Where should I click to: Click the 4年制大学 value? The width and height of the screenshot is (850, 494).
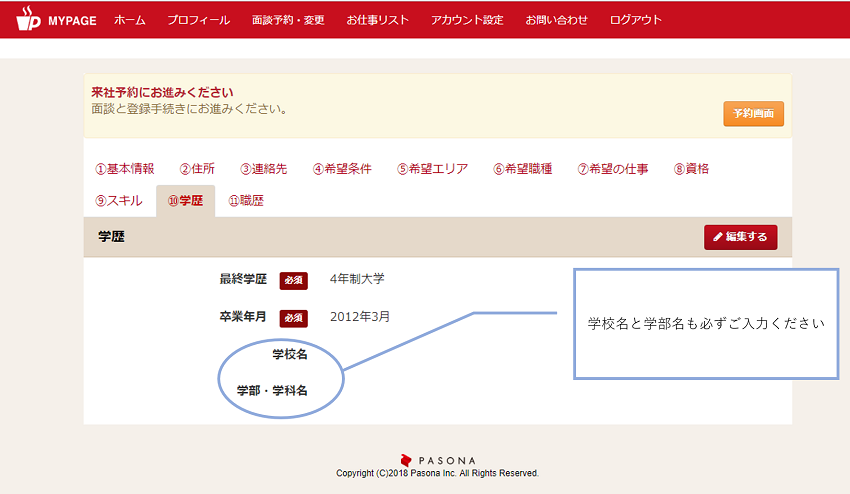click(x=357, y=279)
